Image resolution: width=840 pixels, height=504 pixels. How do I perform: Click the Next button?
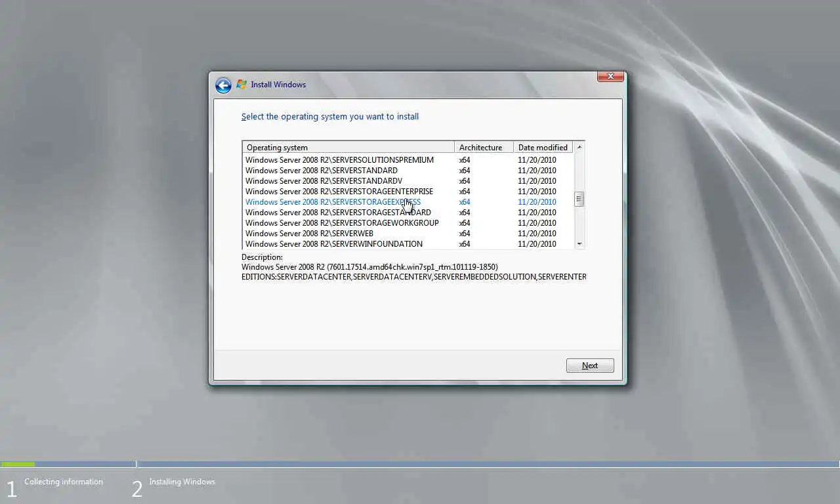[x=590, y=366]
